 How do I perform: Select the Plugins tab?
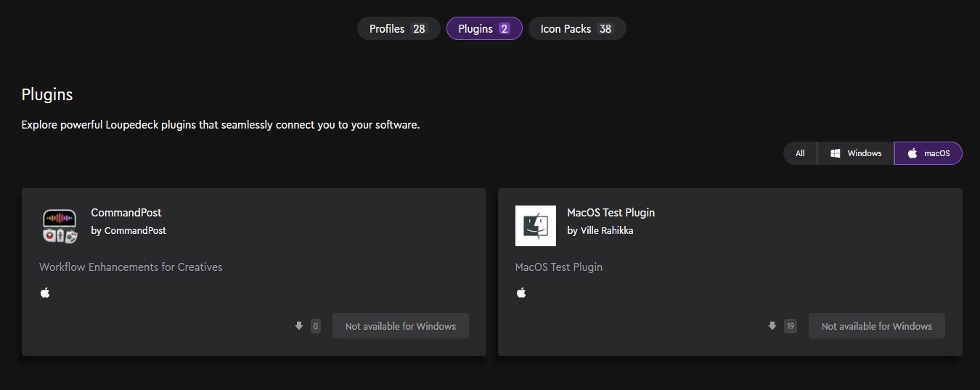point(484,28)
